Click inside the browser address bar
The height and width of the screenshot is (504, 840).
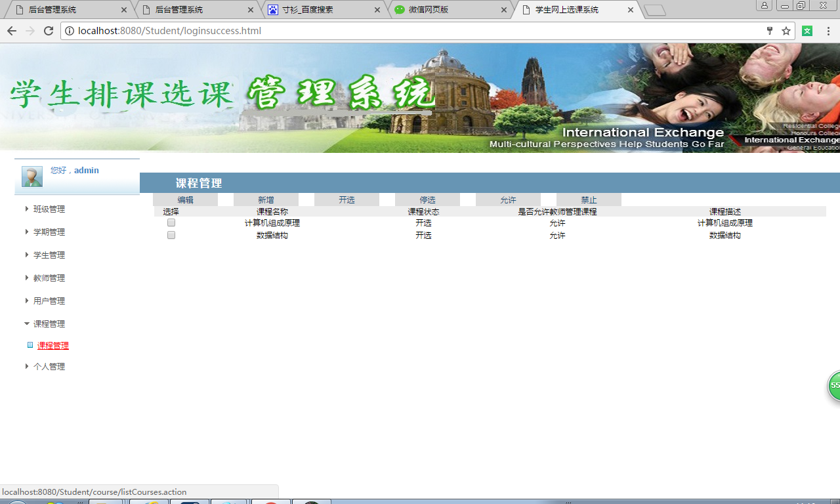394,30
